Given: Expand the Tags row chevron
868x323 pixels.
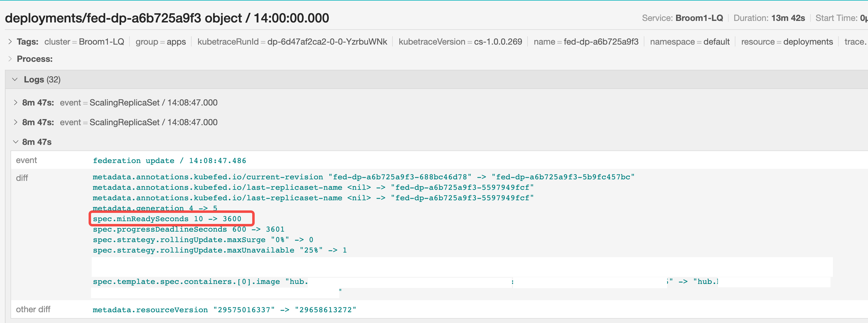Looking at the screenshot, I should tap(10, 42).
